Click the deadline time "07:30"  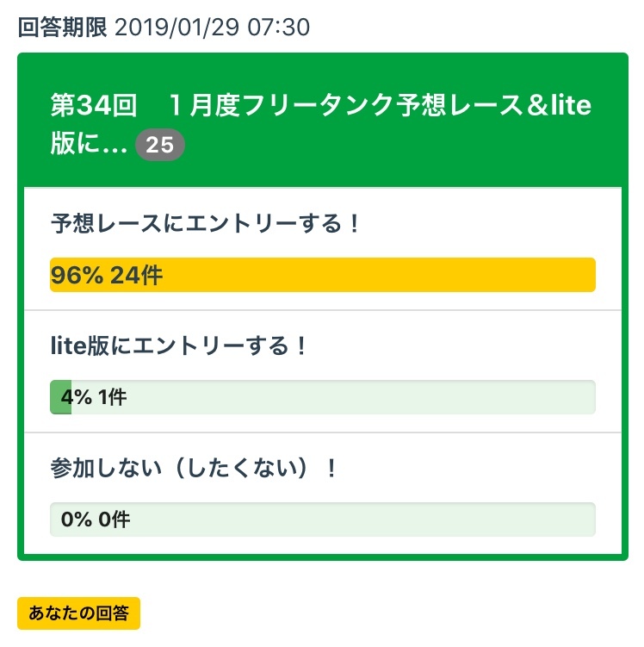(279, 28)
